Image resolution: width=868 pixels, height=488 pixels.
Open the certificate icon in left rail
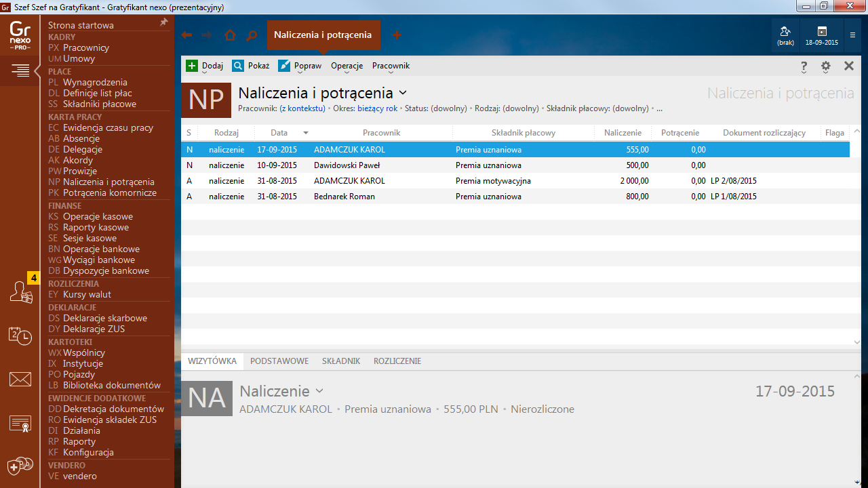(20, 424)
